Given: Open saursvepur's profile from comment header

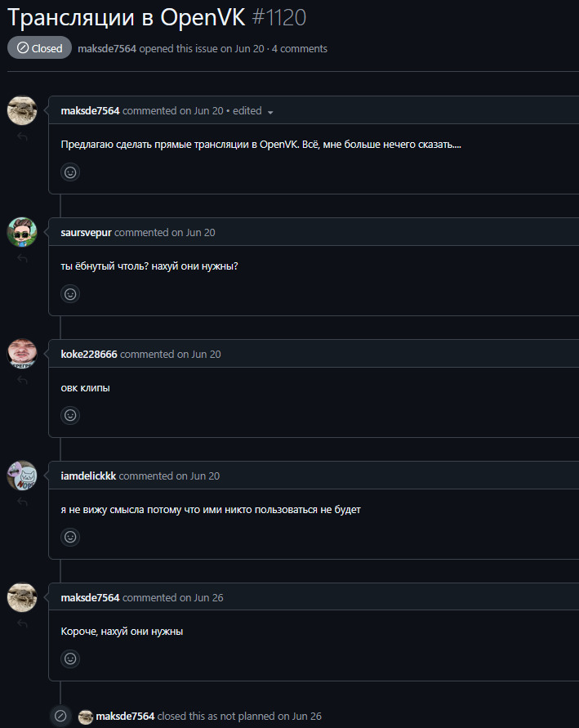Looking at the screenshot, I should (x=86, y=233).
